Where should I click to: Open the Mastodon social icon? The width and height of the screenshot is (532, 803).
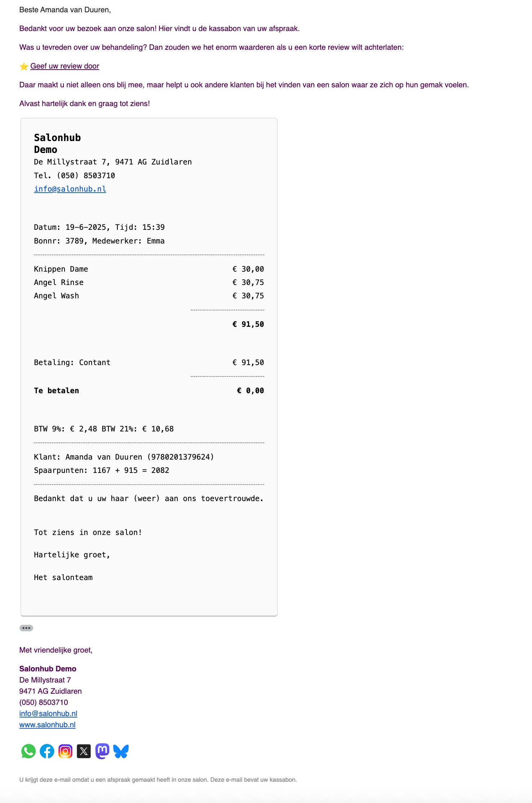pos(102,751)
